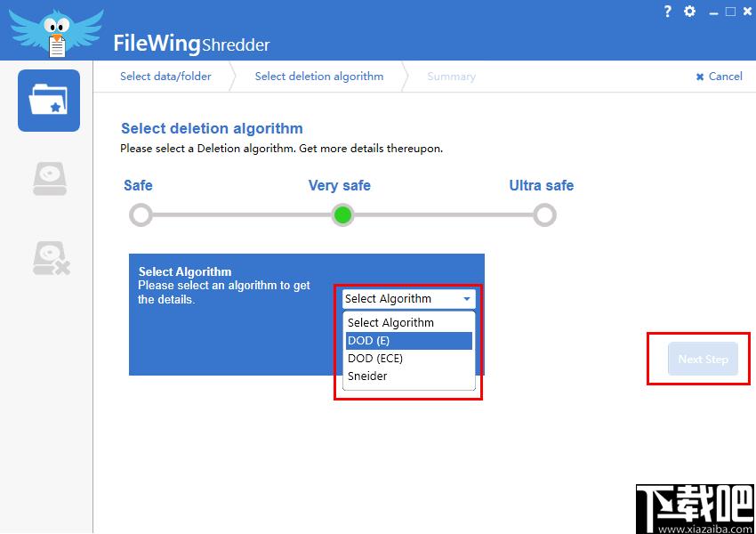756x534 pixels.
Task: Click the Ultra safe level label
Action: pos(542,185)
